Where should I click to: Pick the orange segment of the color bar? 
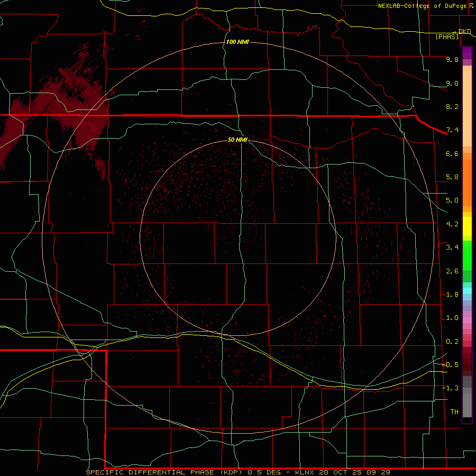pos(467,182)
